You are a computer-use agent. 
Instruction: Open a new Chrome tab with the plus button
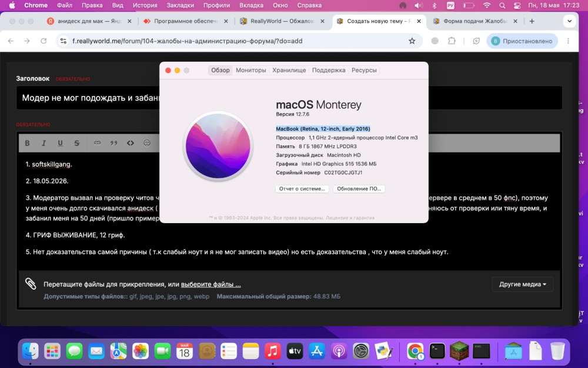click(532, 21)
